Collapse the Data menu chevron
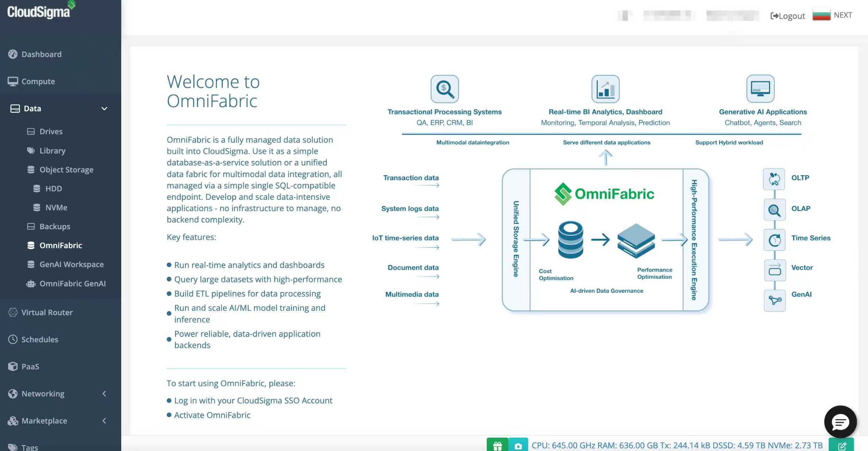The width and height of the screenshot is (868, 451). [x=104, y=109]
